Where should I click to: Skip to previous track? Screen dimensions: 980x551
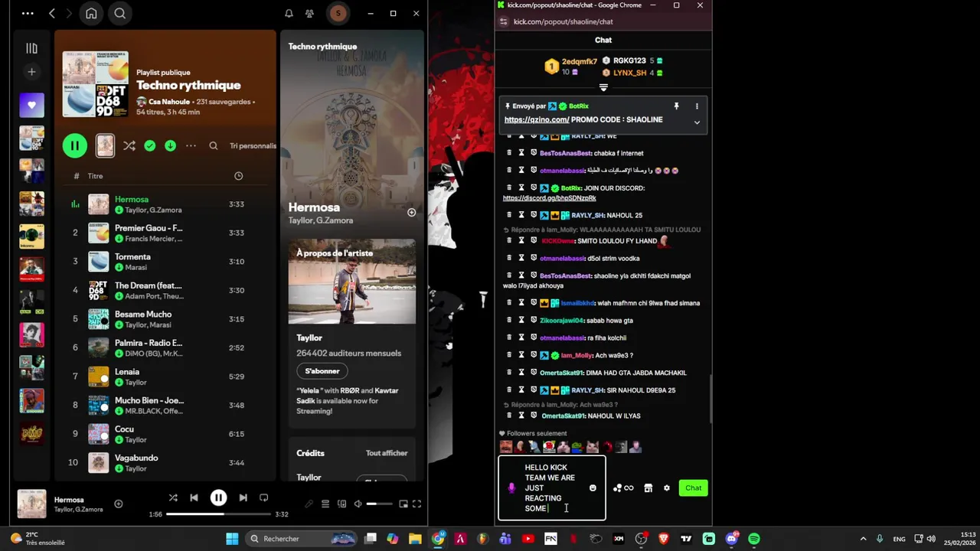coord(194,497)
